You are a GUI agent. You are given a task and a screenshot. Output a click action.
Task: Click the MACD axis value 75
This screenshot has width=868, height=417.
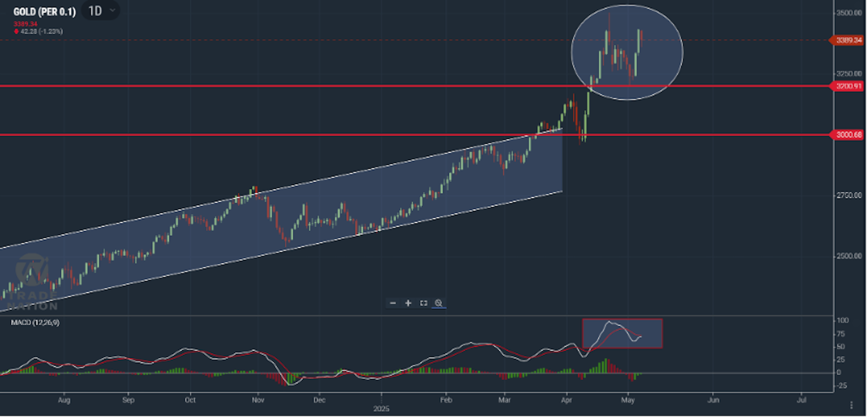point(841,334)
